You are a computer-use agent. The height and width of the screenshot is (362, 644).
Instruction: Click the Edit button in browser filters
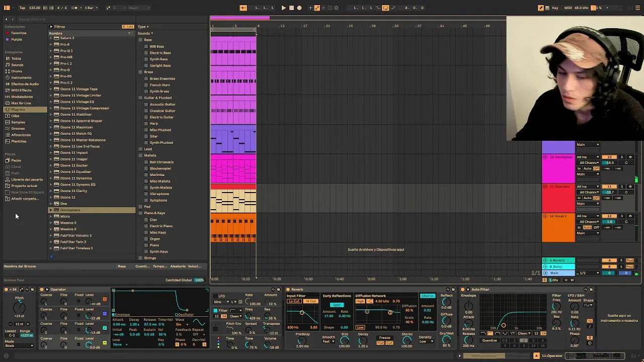coord(128,27)
